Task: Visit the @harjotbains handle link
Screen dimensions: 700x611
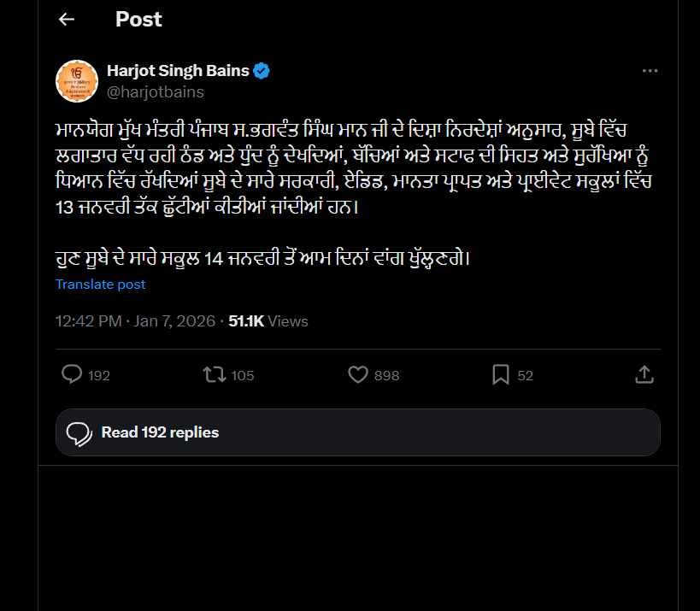Action: click(155, 91)
